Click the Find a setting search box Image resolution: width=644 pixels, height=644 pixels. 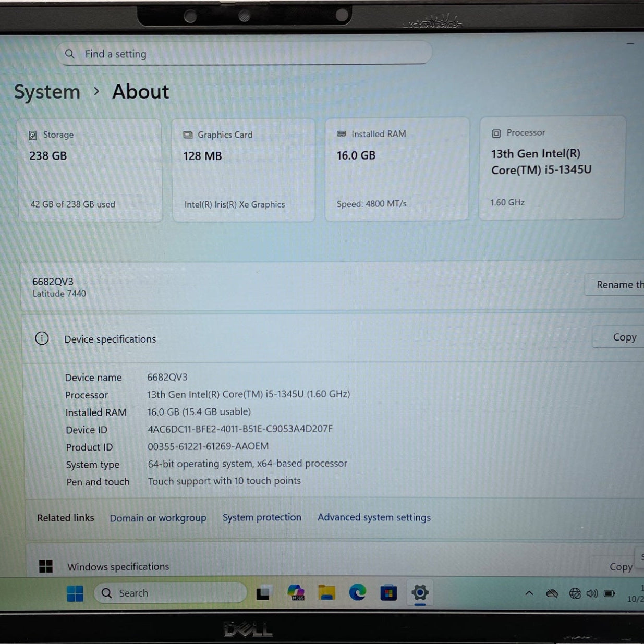pyautogui.click(x=245, y=54)
